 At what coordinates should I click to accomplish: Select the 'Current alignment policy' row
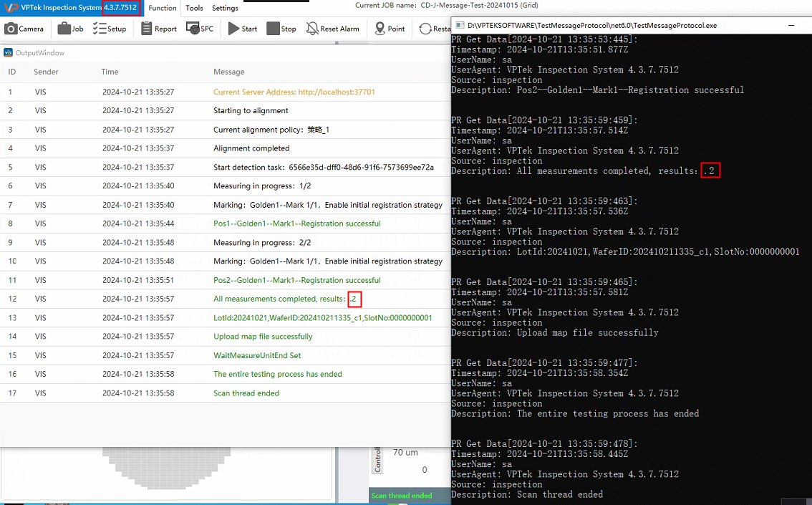[226, 130]
